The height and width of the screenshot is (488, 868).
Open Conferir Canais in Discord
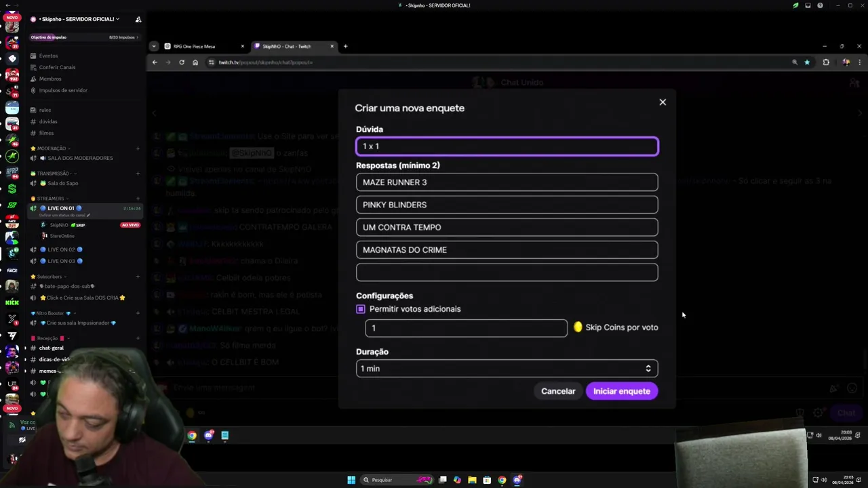pyautogui.click(x=57, y=67)
